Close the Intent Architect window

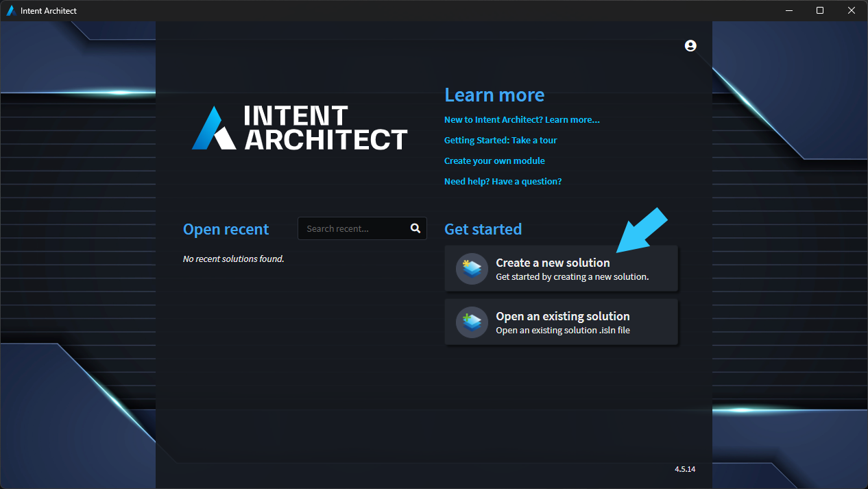point(852,10)
